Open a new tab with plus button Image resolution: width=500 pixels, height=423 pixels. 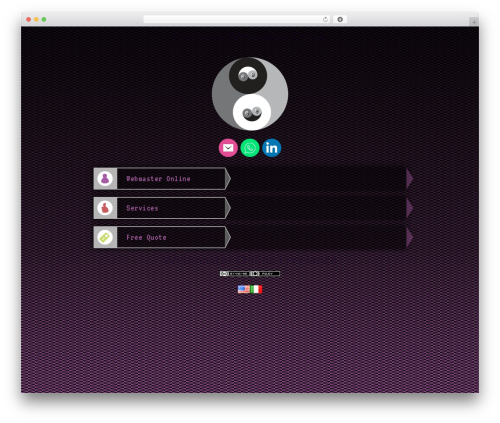(x=474, y=22)
